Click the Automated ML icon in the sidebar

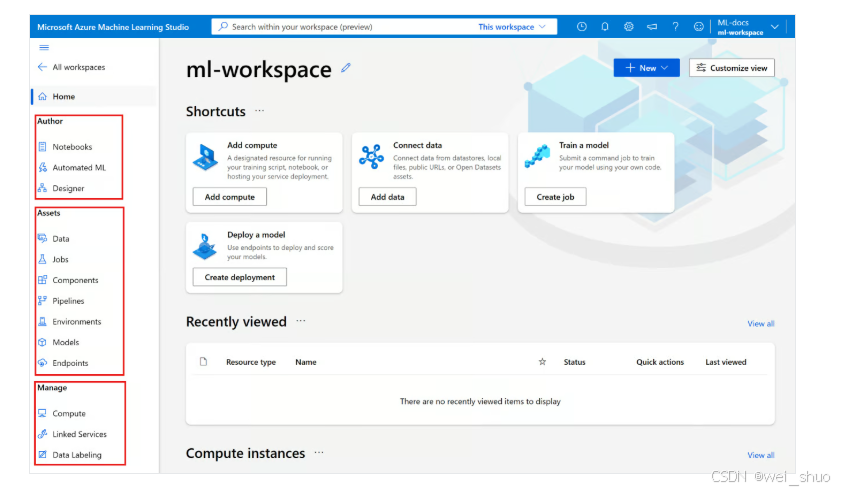tap(42, 168)
